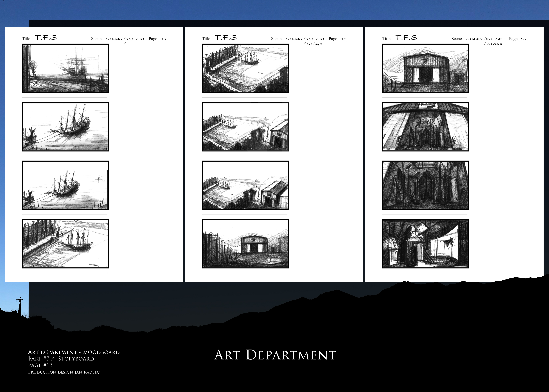Click the Scene field STUDIO/INT. SET on page 16
Screen dimensions: 549x392
tap(485, 39)
